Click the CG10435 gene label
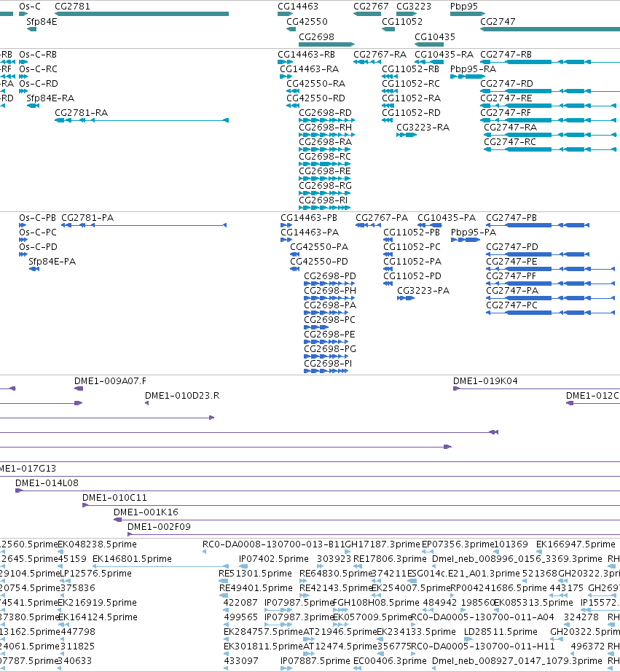This screenshot has height=672, width=620. click(x=435, y=37)
